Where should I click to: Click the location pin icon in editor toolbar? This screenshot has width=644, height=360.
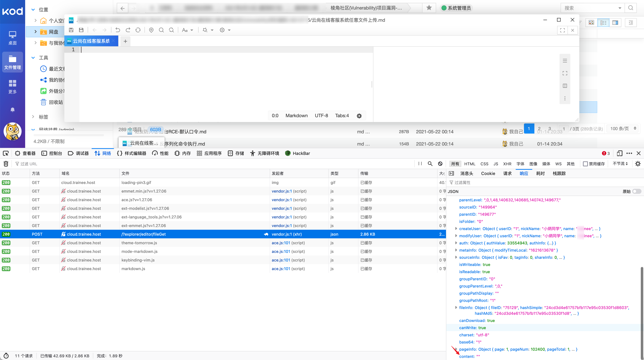[x=151, y=30]
